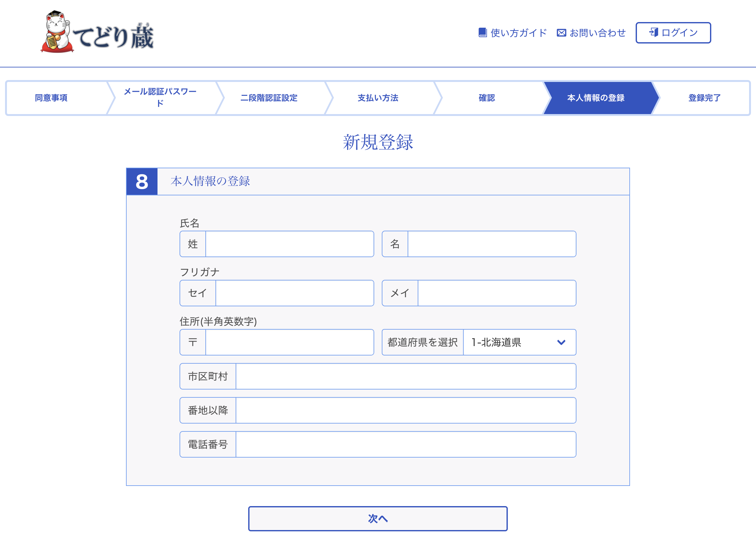Click the chevron arrow of prefecture selector
Viewport: 756px width, 554px height.
coord(561,342)
